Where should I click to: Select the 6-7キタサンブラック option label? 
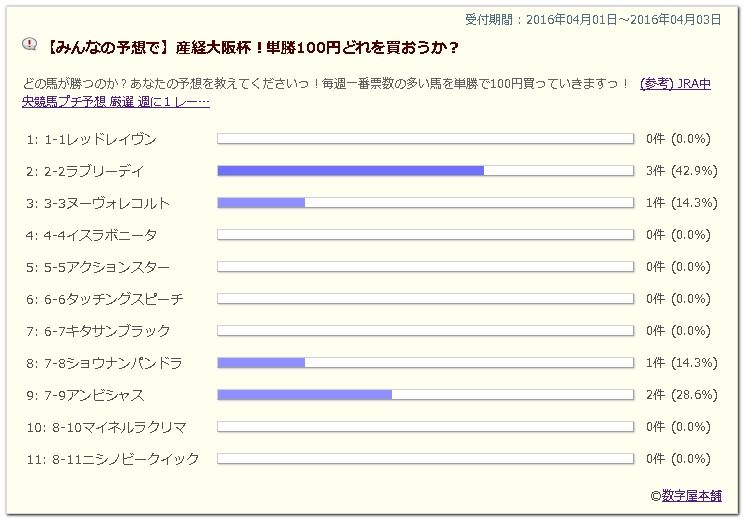(98, 331)
